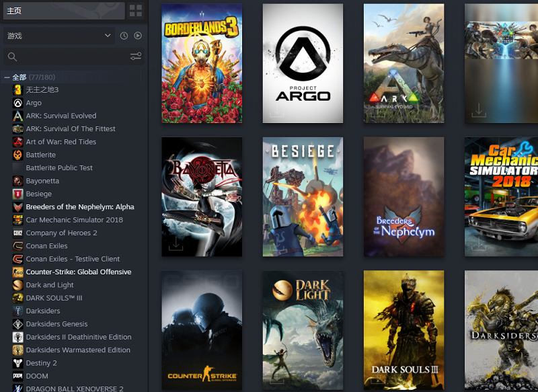Click the DOOM game icon

(18, 376)
